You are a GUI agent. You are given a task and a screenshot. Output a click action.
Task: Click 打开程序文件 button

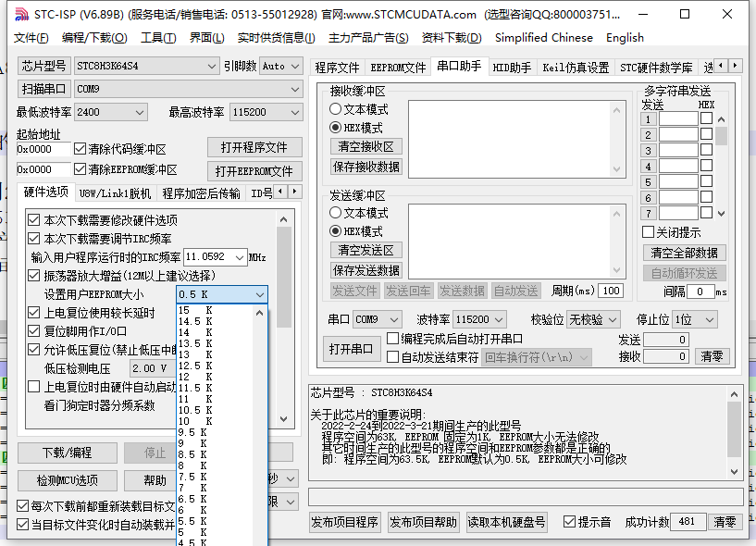pos(254,147)
